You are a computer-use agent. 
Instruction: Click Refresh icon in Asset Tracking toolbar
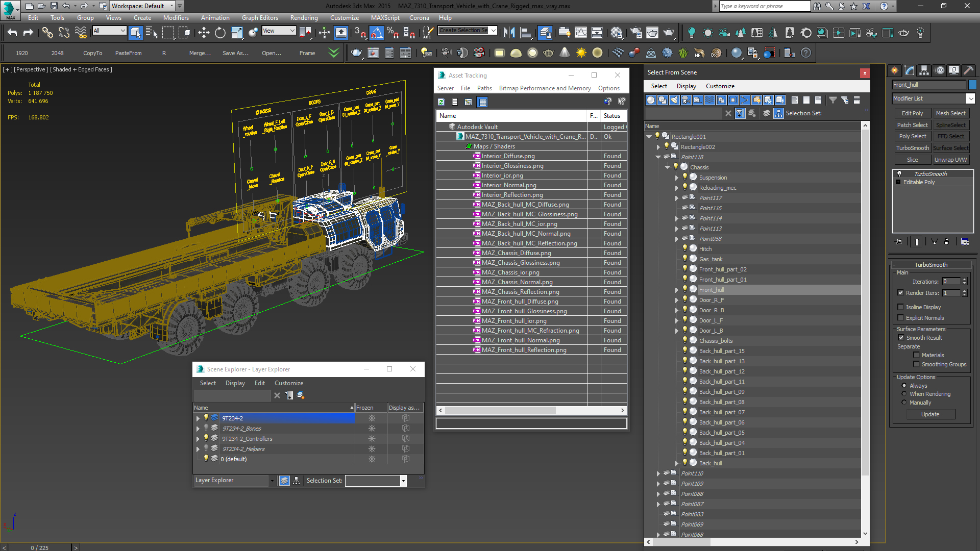[x=441, y=102]
